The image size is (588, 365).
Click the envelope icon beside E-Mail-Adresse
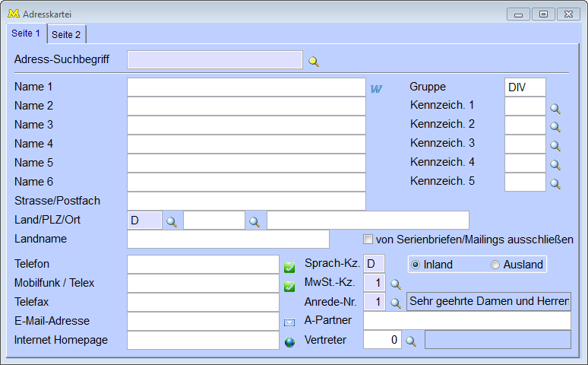coord(289,322)
